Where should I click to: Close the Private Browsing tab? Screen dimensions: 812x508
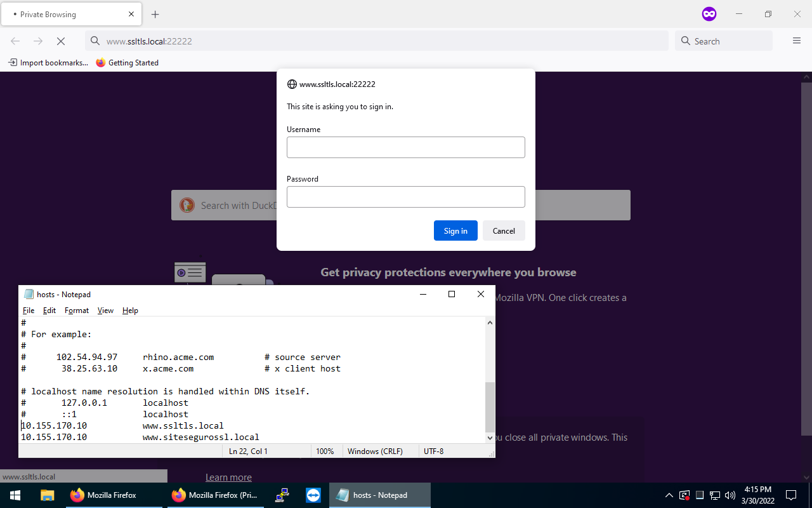click(131, 14)
